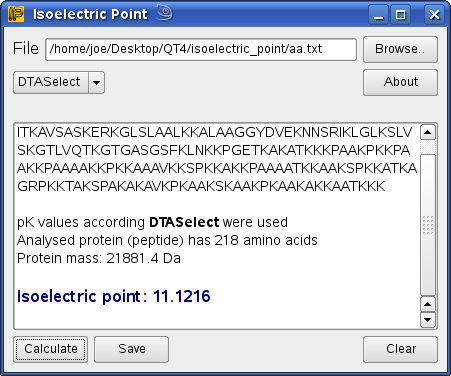This screenshot has width=451, height=376.
Task: Close the Isoelectric Point window
Action: click(434, 15)
